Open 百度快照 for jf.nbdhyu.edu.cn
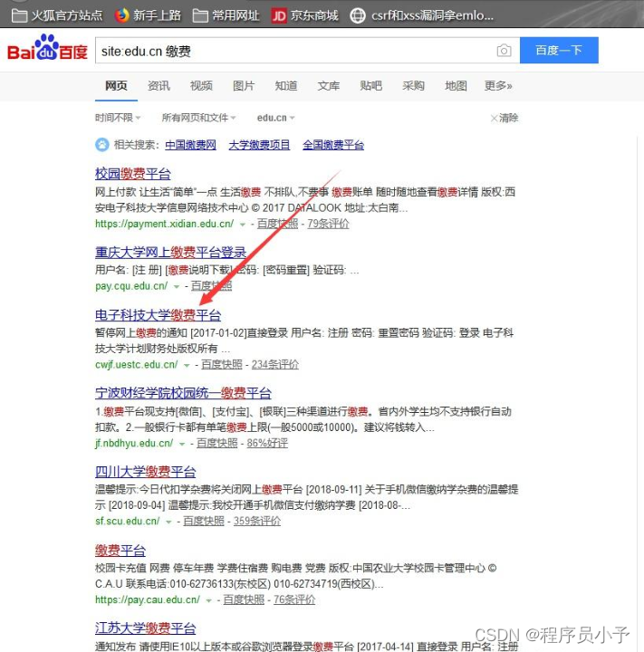This screenshot has height=652, width=644. (216, 443)
